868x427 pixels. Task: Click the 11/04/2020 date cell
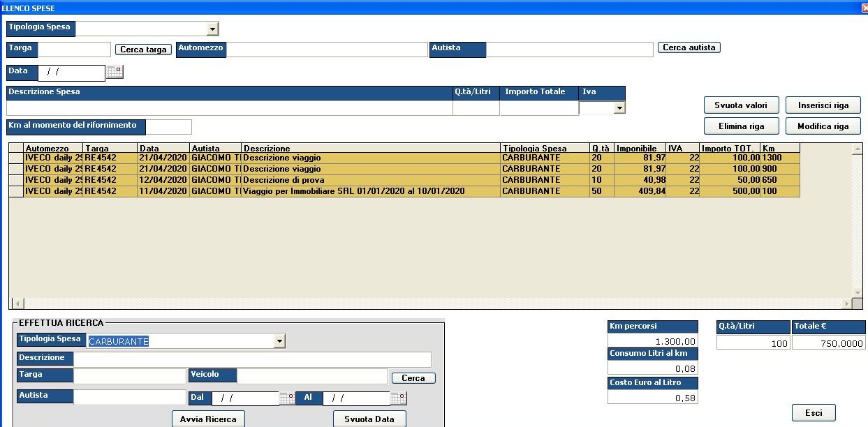tap(164, 191)
